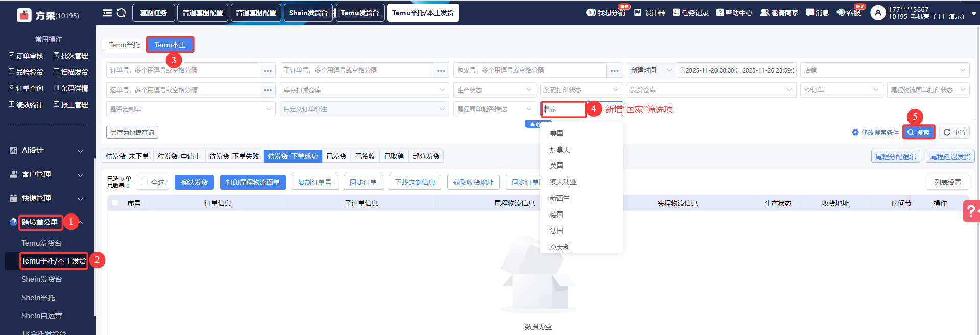This screenshot has height=335, width=980.
Task: Open 任务记录 task records icon
Action: [x=690, y=13]
